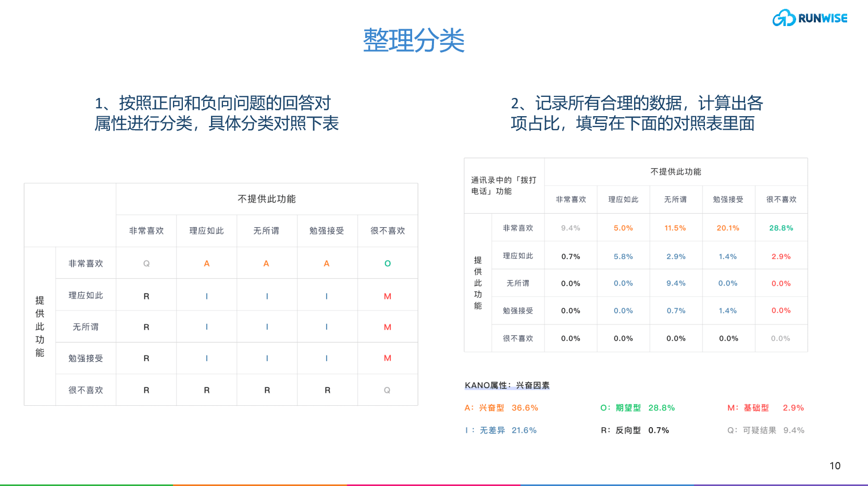Click the green 28.8% table cell
This screenshot has height=486, width=868.
(781, 228)
